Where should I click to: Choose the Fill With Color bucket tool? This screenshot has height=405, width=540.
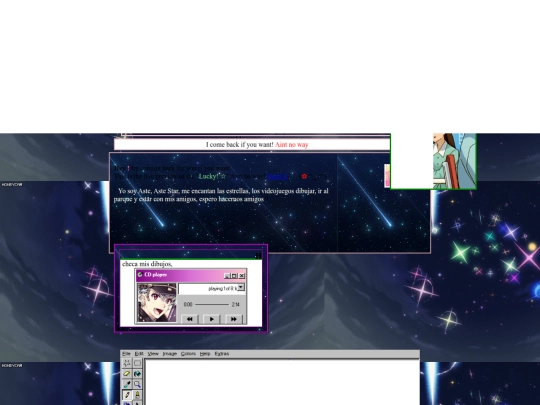(137, 374)
